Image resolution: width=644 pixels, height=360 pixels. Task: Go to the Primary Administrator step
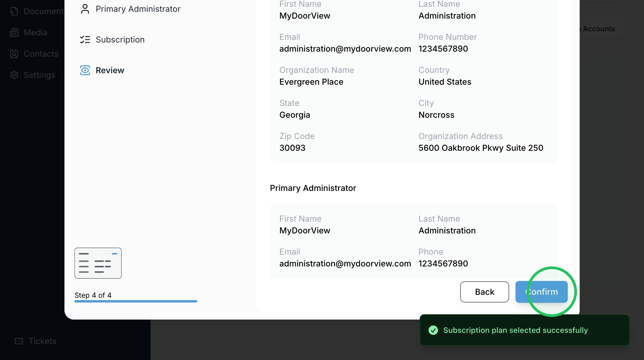pyautogui.click(x=130, y=9)
